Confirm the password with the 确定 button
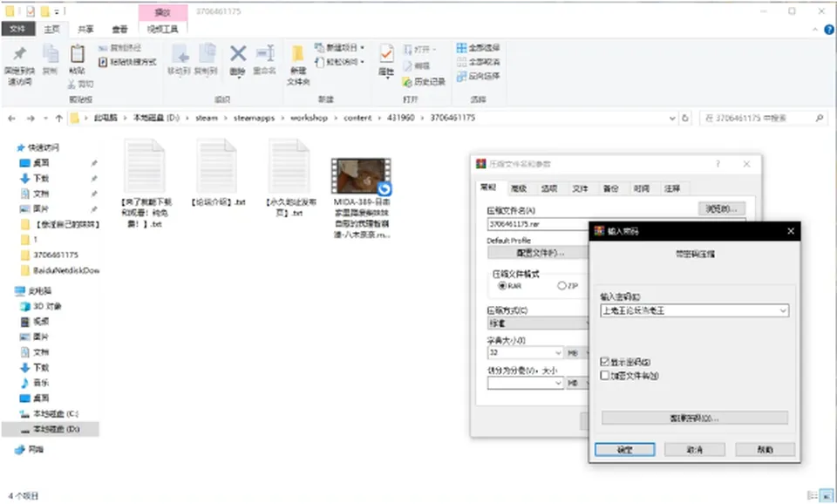 point(625,450)
